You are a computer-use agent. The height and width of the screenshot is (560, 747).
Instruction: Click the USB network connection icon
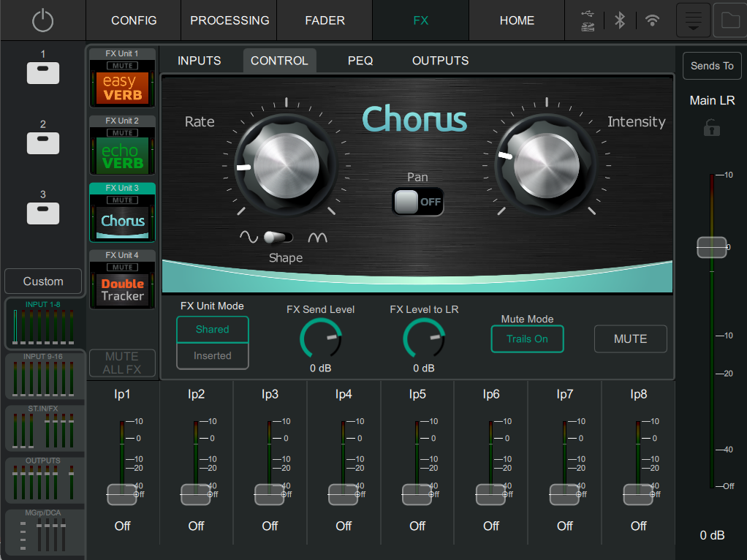[x=588, y=20]
